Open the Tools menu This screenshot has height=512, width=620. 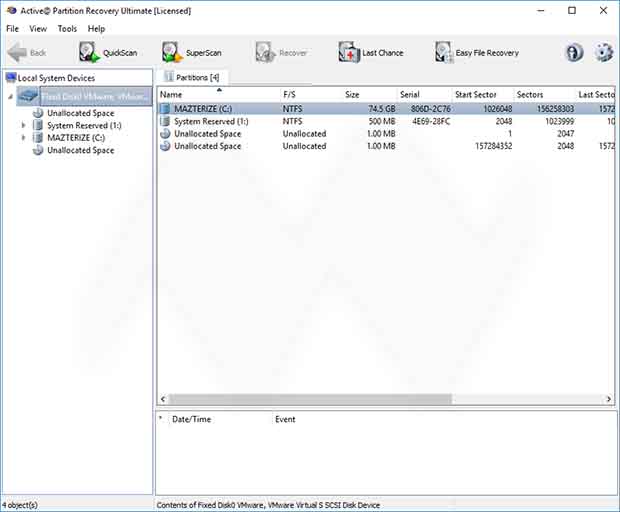click(x=67, y=28)
